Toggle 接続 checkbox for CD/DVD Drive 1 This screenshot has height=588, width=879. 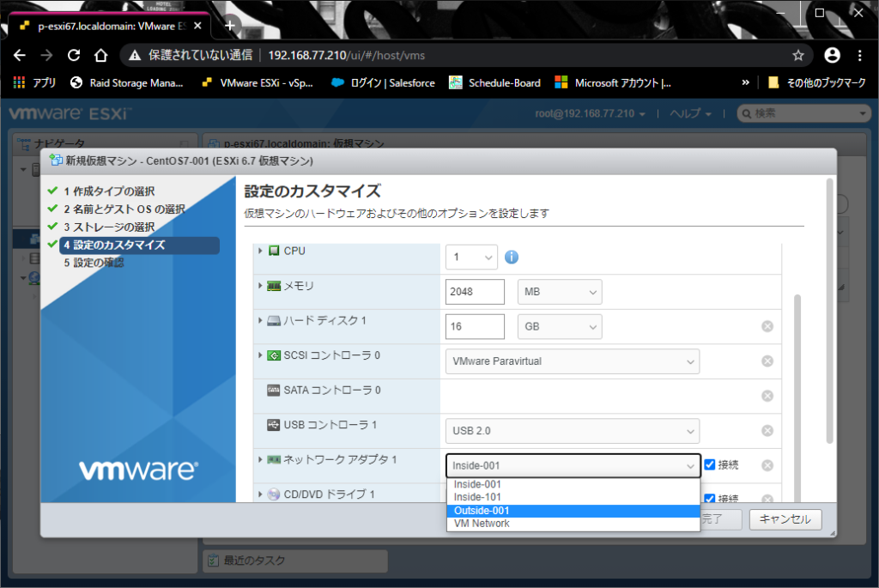(x=710, y=499)
